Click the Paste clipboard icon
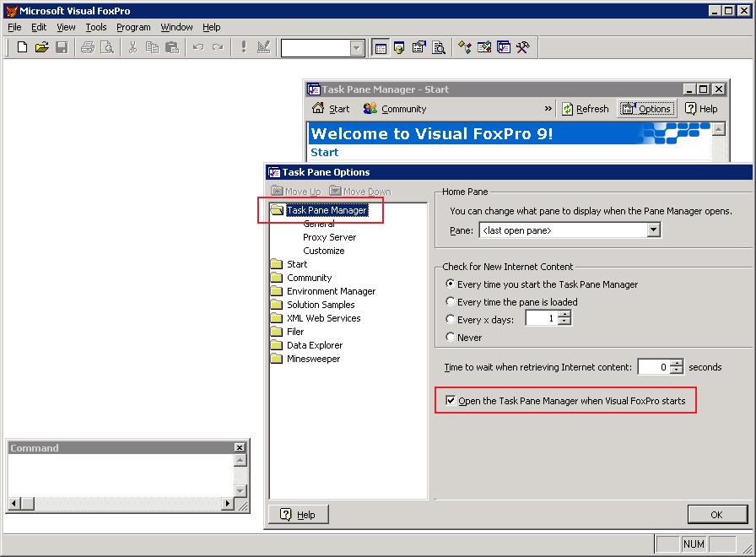Viewport: 756px width, 557px height. pyautogui.click(x=170, y=47)
